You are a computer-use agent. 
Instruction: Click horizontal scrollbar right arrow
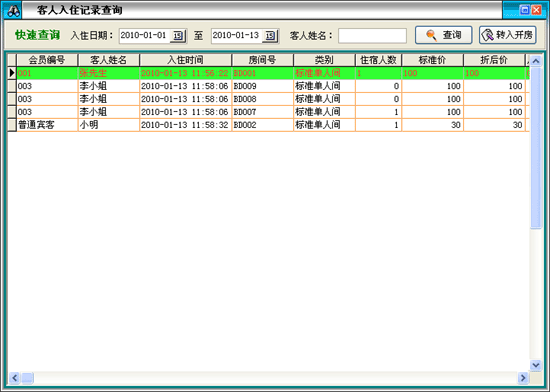point(523,378)
